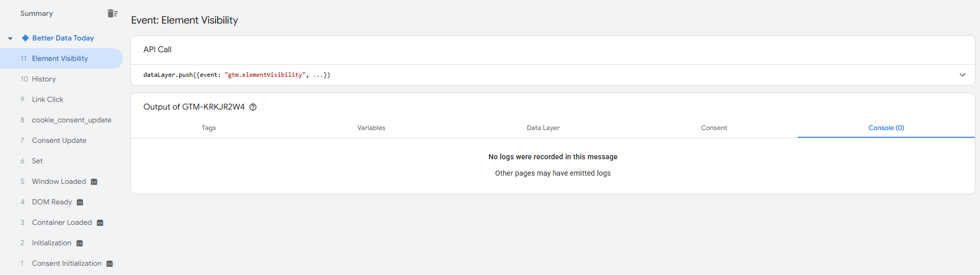Click the dataLayer.push code line
Screen dimensions: 980x275
point(237,75)
